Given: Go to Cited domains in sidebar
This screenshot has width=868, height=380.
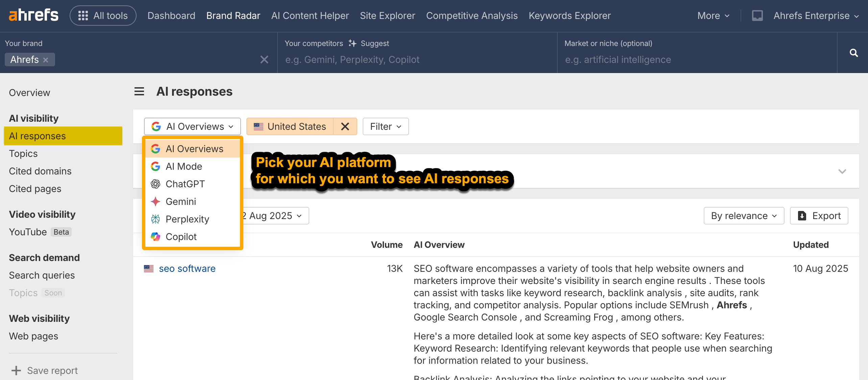Looking at the screenshot, I should click(40, 171).
